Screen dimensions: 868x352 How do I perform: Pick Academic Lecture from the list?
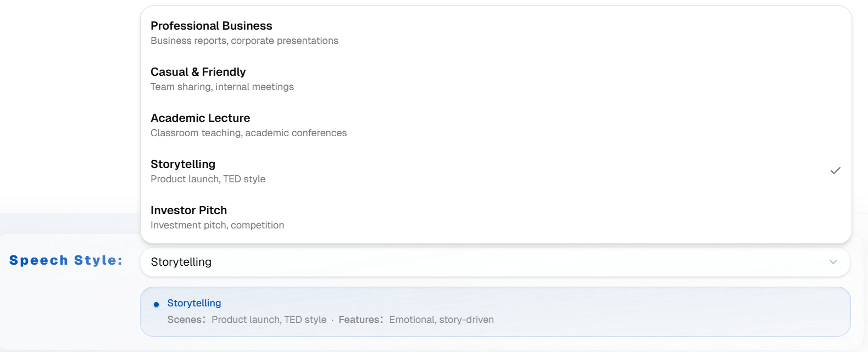(200, 118)
